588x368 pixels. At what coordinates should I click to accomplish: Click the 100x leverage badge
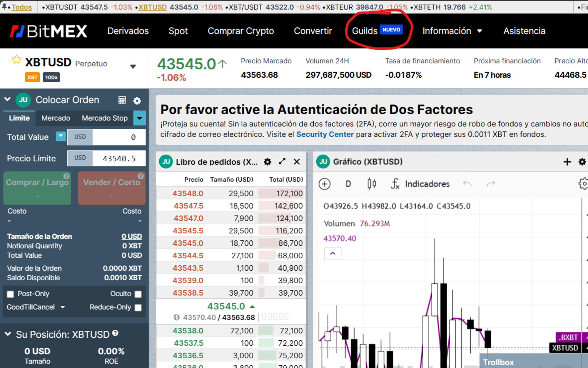[x=51, y=77]
